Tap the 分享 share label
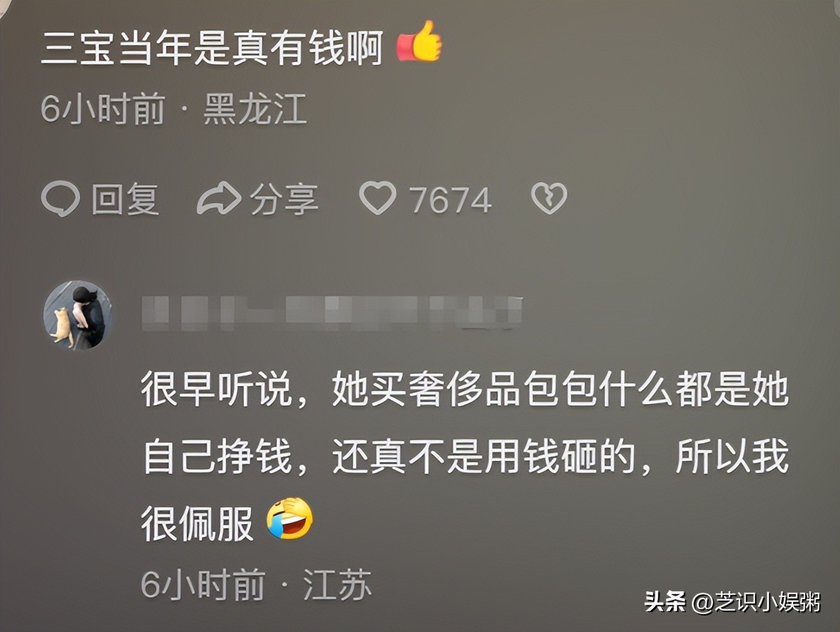 click(x=284, y=199)
